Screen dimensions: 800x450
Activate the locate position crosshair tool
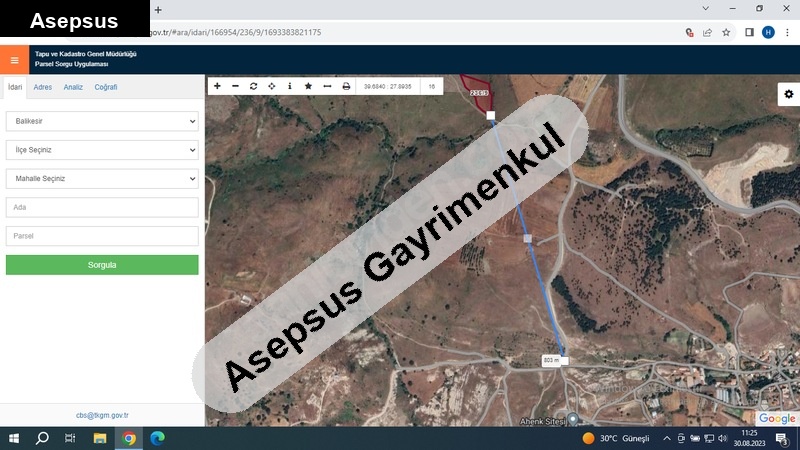point(271,87)
